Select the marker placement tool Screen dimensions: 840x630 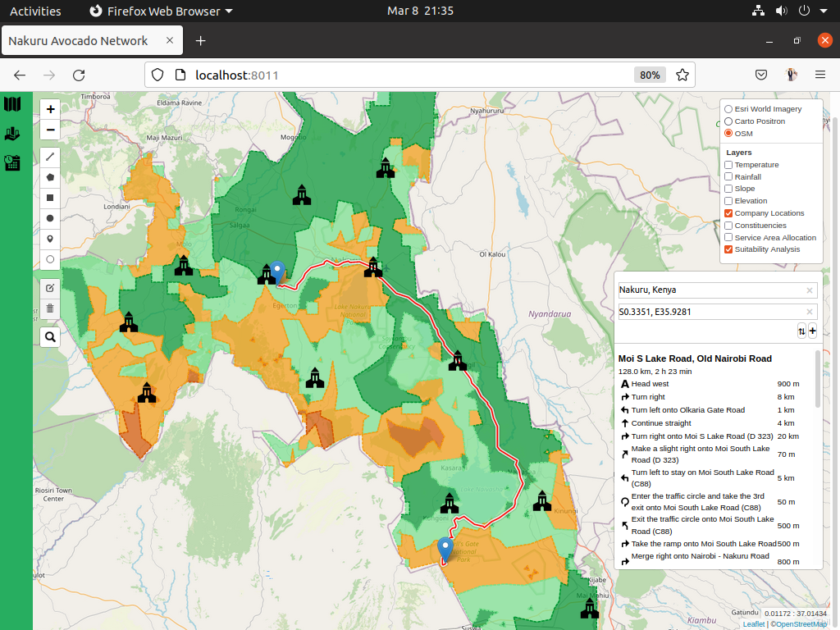tap(50, 239)
